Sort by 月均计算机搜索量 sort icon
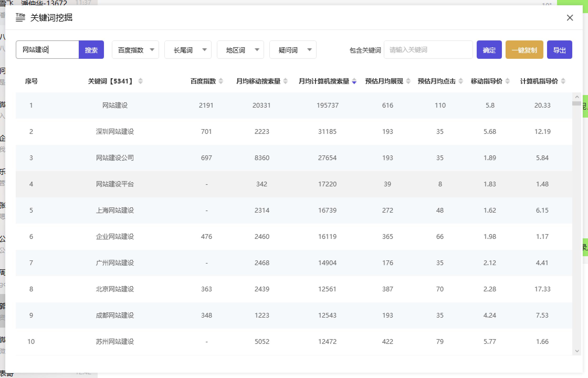588x378 pixels. click(354, 81)
